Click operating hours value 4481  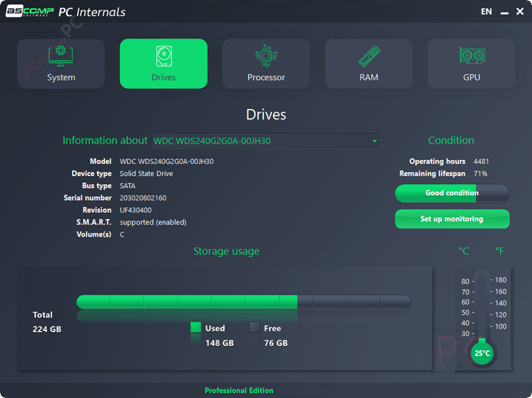(x=481, y=161)
